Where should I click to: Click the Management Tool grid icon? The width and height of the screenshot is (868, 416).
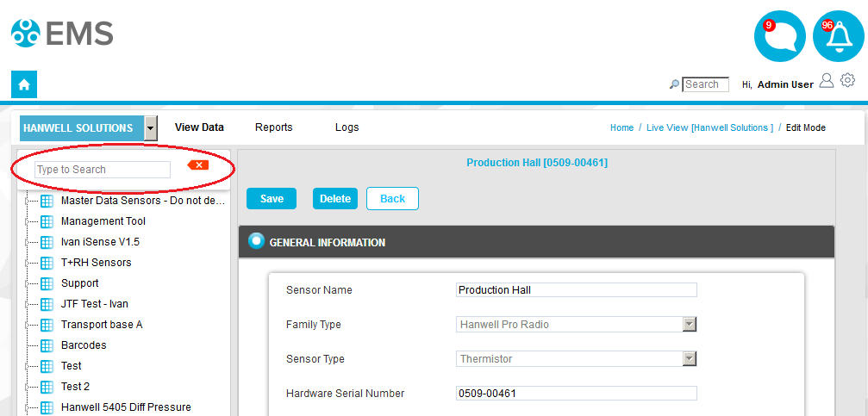[47, 221]
